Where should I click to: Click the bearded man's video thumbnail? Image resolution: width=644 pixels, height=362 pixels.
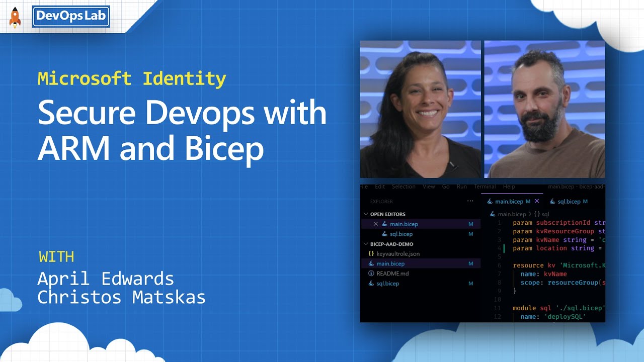tap(545, 109)
